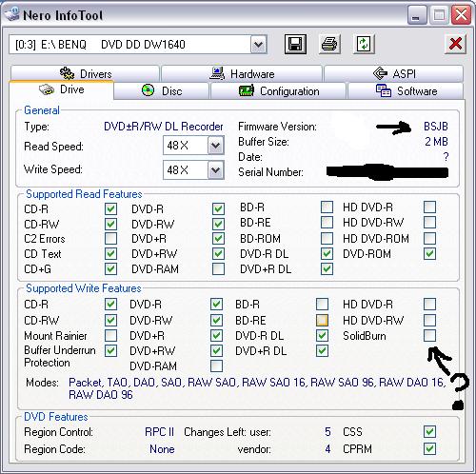Click the RPC II region control value
The height and width of the screenshot is (474, 476).
pyautogui.click(x=160, y=432)
